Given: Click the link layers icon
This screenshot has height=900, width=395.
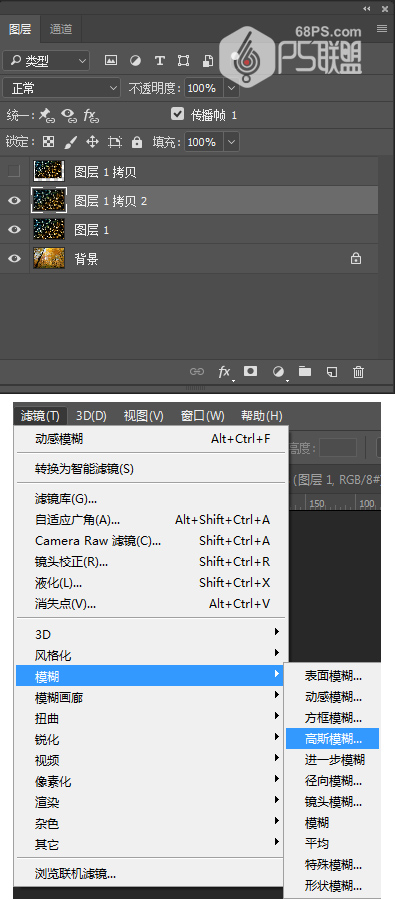Looking at the screenshot, I should 197,372.
